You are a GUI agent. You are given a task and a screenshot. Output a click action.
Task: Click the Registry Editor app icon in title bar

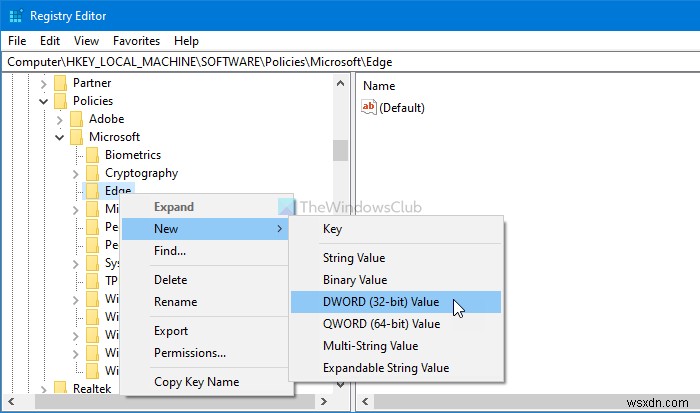point(16,16)
